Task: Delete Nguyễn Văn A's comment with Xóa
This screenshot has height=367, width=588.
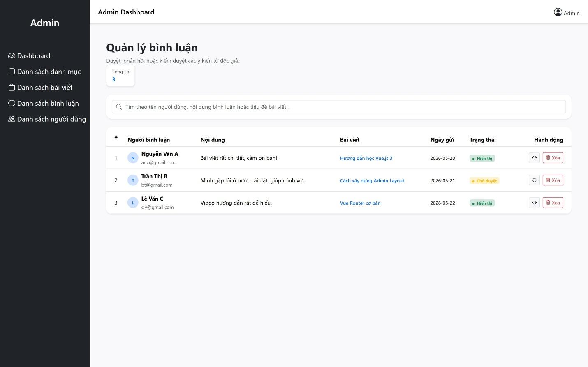Action: click(x=553, y=158)
